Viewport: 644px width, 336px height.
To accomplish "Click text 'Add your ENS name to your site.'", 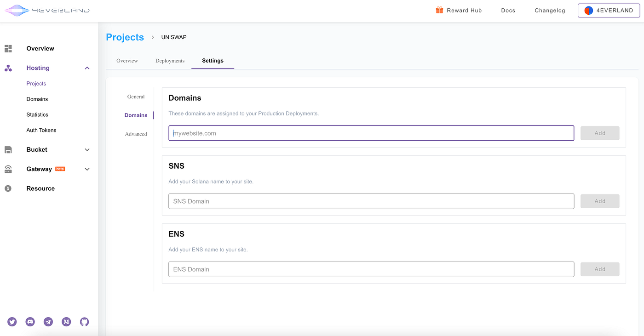I will pyautogui.click(x=208, y=250).
